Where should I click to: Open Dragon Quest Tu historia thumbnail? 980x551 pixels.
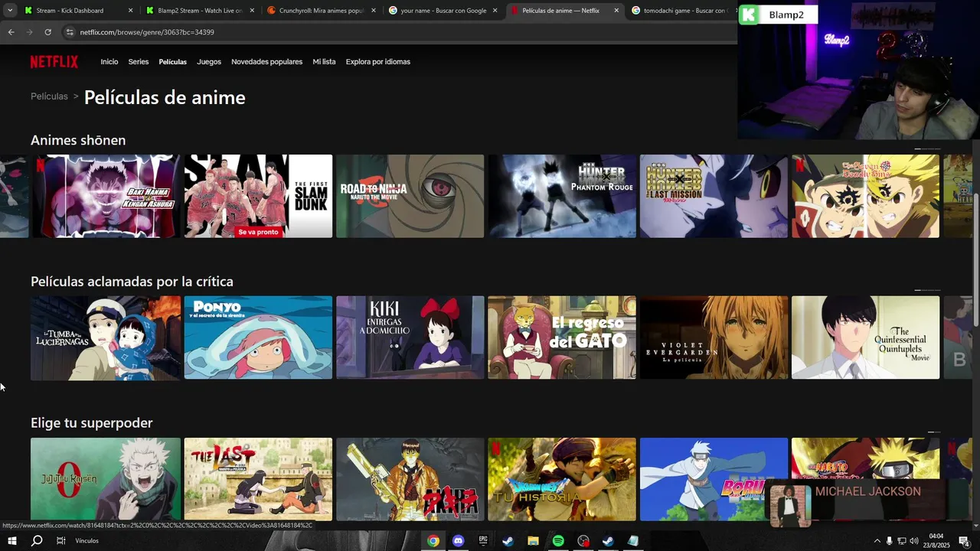pos(562,479)
